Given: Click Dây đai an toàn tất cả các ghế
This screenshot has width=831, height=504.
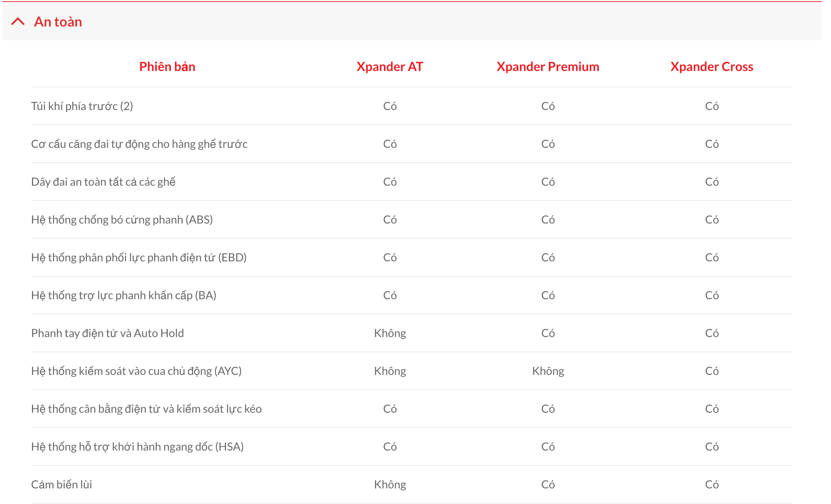Looking at the screenshot, I should (103, 182).
